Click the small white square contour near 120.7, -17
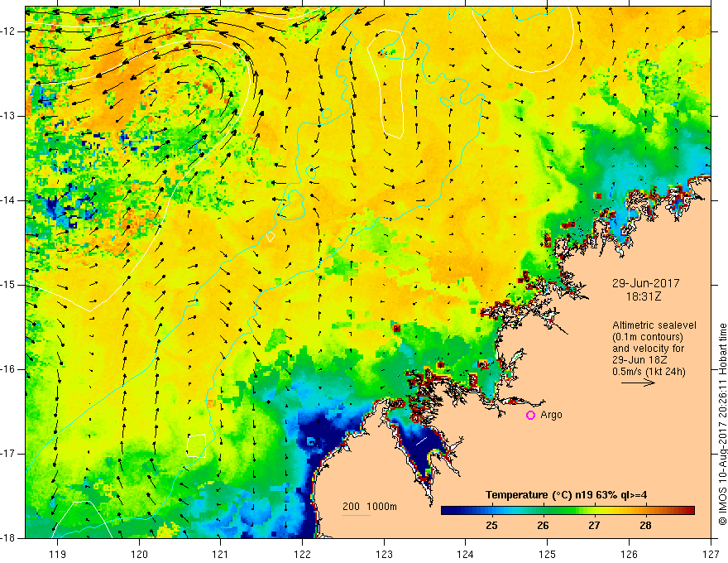The height and width of the screenshot is (563, 728). point(196,445)
